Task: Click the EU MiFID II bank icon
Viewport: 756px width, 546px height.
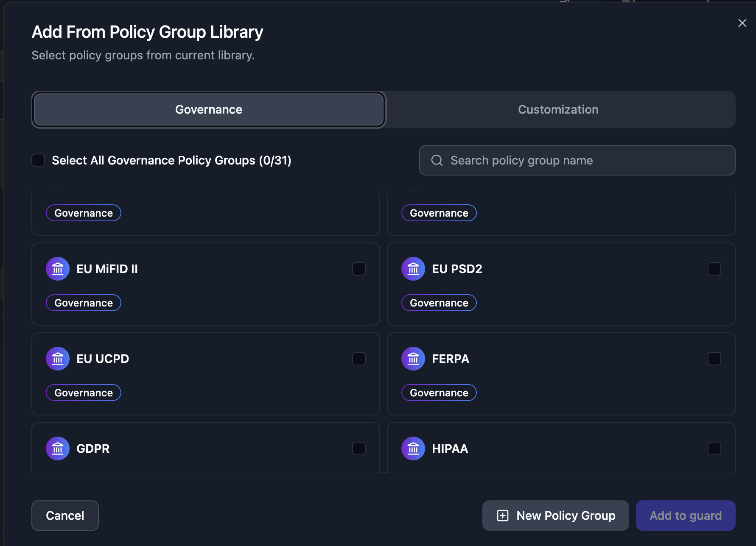Action: pyautogui.click(x=58, y=269)
